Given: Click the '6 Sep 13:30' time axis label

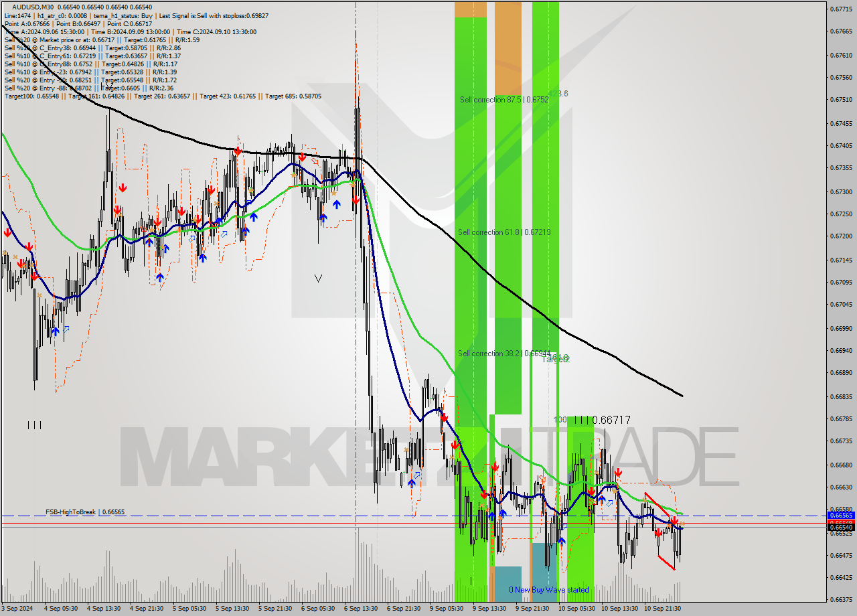Looking at the screenshot, I should [x=361, y=609].
